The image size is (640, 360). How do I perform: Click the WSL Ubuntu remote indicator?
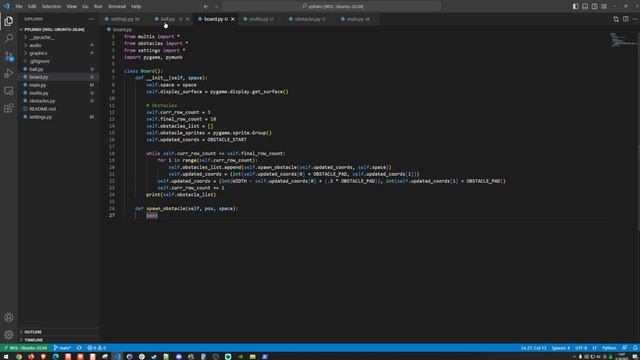25,348
